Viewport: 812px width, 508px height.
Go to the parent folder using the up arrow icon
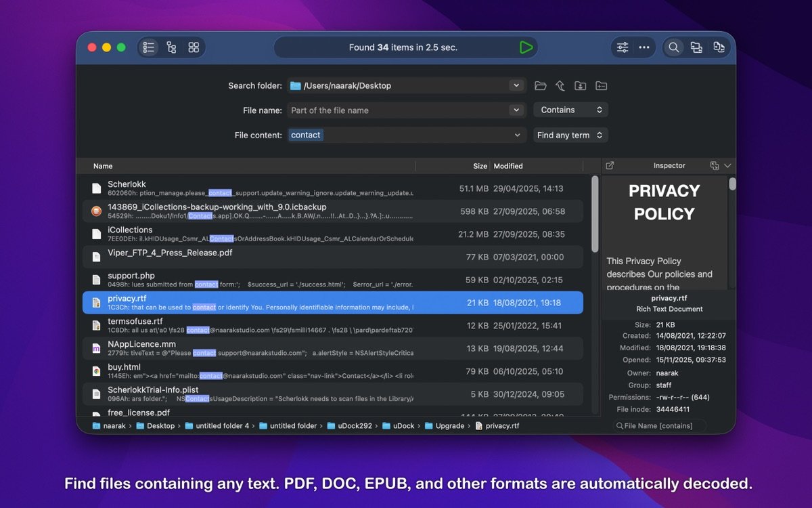pyautogui.click(x=560, y=85)
